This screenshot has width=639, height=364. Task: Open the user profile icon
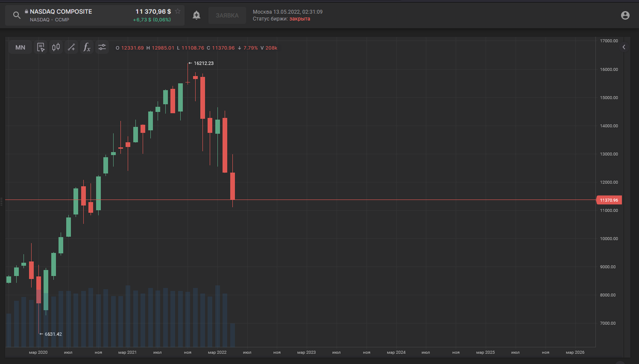(625, 15)
